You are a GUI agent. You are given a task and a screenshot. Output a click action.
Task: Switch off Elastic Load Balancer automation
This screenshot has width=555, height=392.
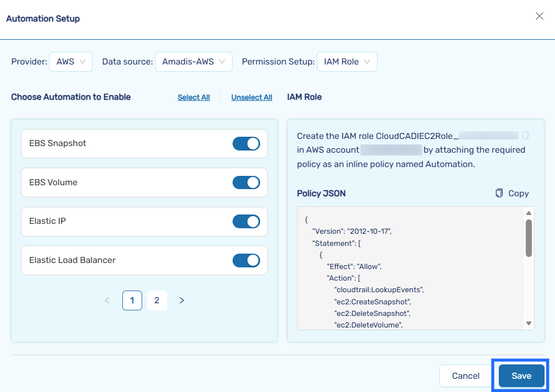click(246, 260)
